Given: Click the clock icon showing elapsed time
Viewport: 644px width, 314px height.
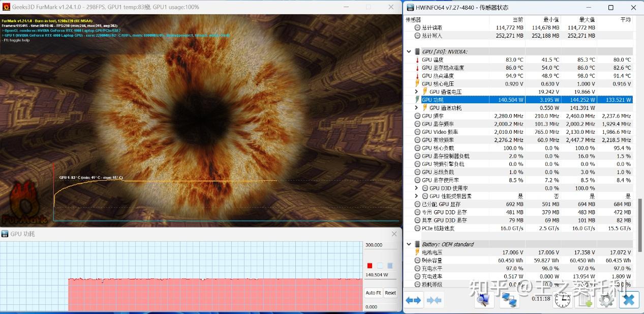Looking at the screenshot, I should coord(562,300).
